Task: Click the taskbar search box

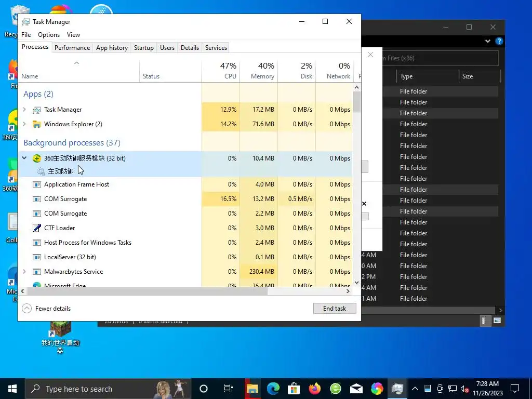Action: click(108, 389)
